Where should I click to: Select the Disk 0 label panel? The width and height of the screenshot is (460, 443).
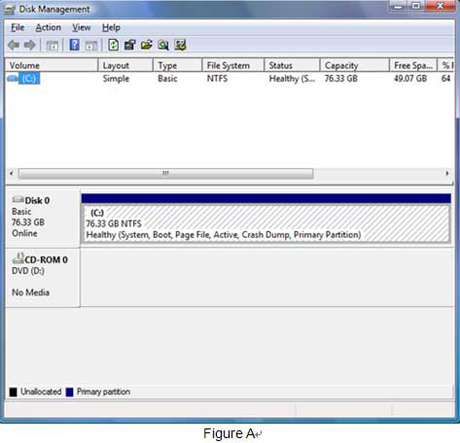click(x=43, y=217)
